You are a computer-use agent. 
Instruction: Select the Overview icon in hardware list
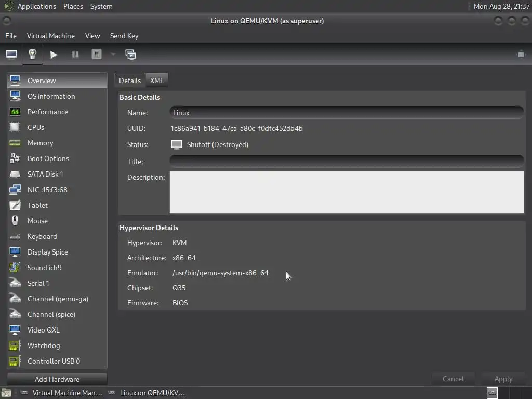(15, 81)
